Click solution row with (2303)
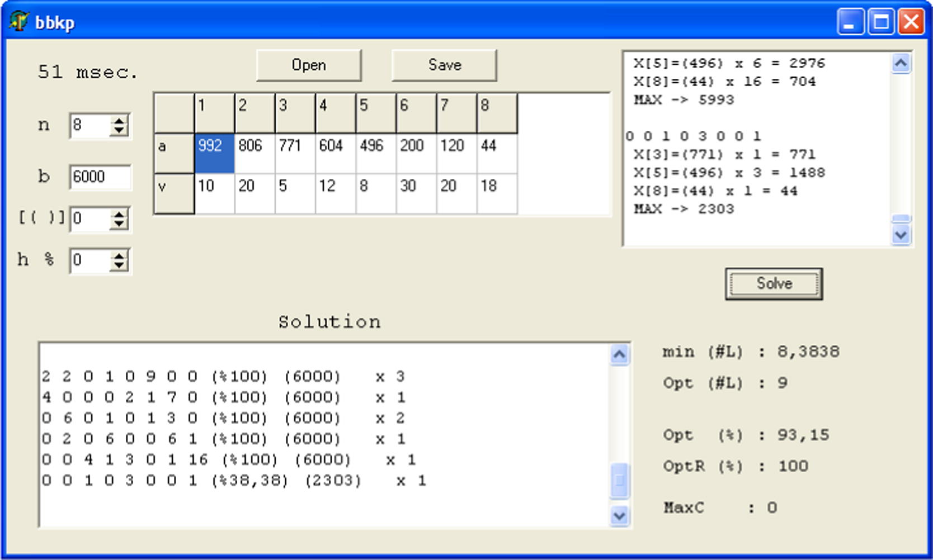The height and width of the screenshot is (560, 933). click(234, 481)
